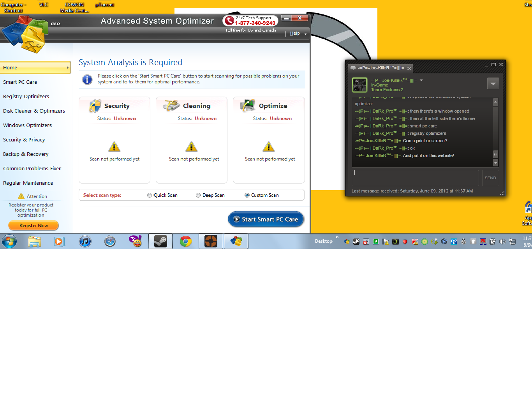Launch Windows Media Player from the taskbar

(x=59, y=242)
